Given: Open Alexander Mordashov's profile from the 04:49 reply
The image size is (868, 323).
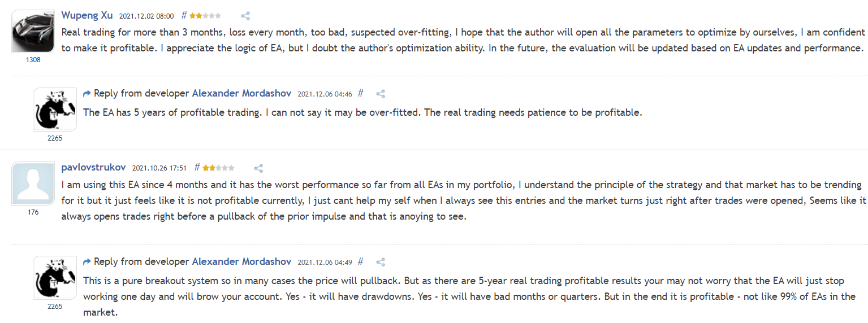Looking at the screenshot, I should (x=241, y=261).
